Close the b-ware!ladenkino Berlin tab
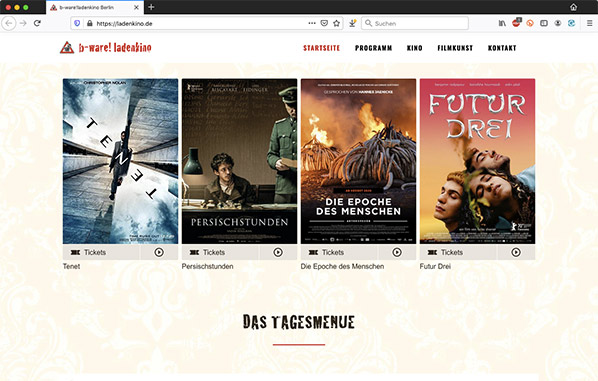Screen dimensions: 598x381 pos(137,7)
